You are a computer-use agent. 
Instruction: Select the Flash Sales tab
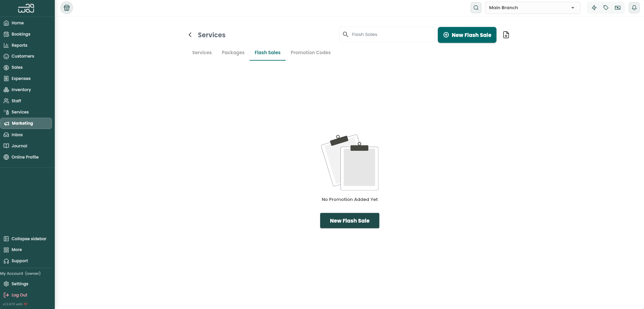[268, 53]
